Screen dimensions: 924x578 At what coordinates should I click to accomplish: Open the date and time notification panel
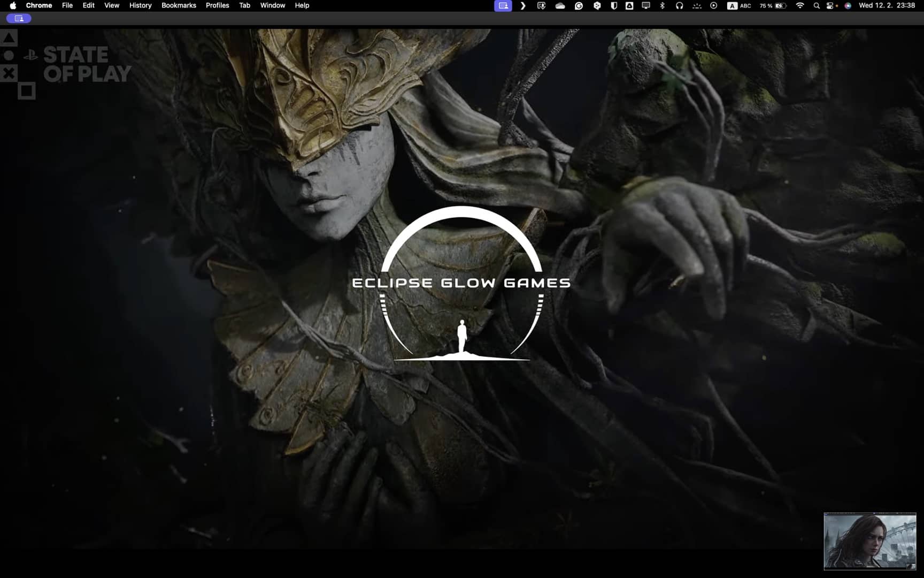pos(887,5)
